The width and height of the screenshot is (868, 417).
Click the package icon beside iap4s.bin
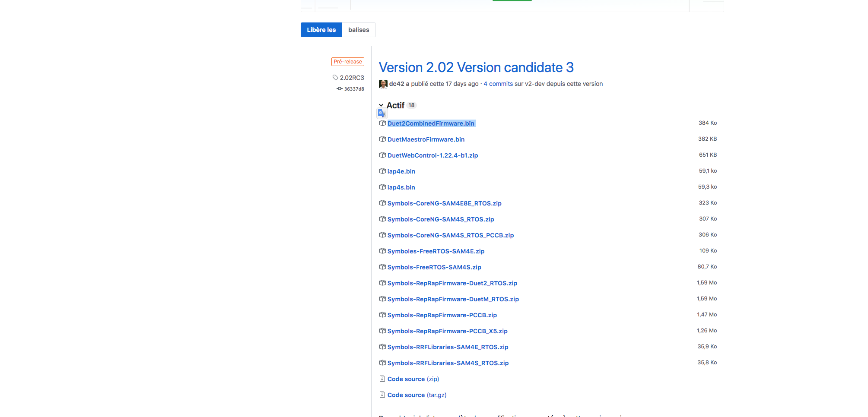pyautogui.click(x=382, y=187)
